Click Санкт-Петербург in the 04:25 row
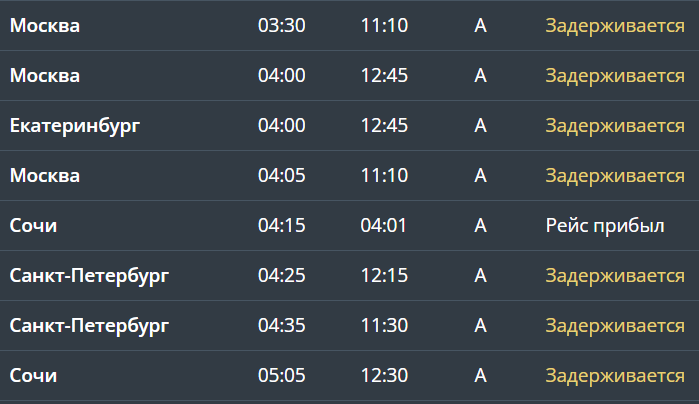The image size is (699, 404). coord(89,276)
